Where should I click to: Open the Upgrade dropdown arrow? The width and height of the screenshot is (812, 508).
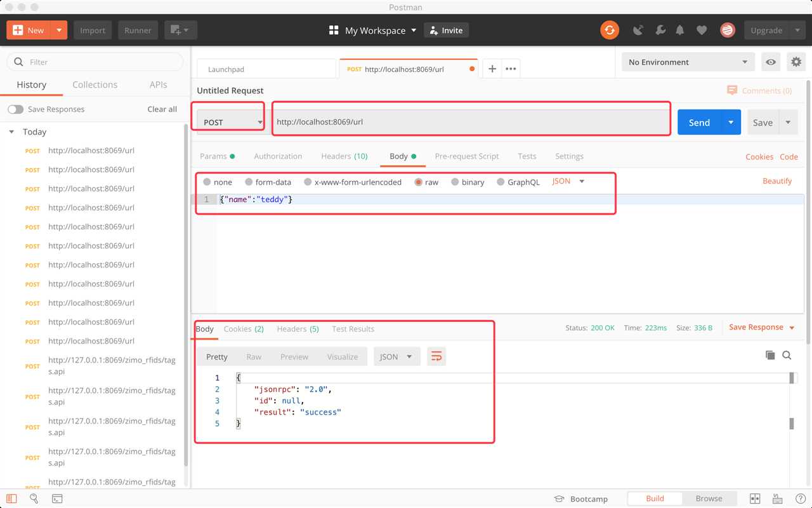(797, 30)
